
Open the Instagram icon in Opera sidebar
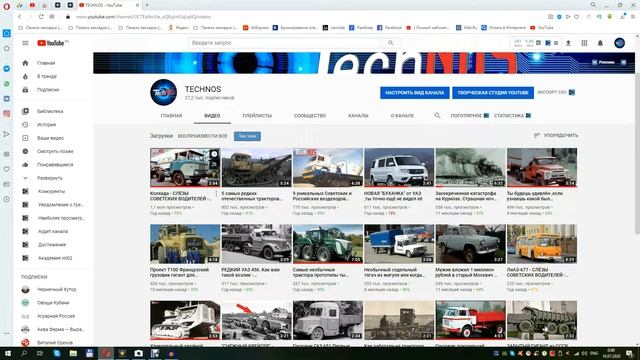coord(7,114)
